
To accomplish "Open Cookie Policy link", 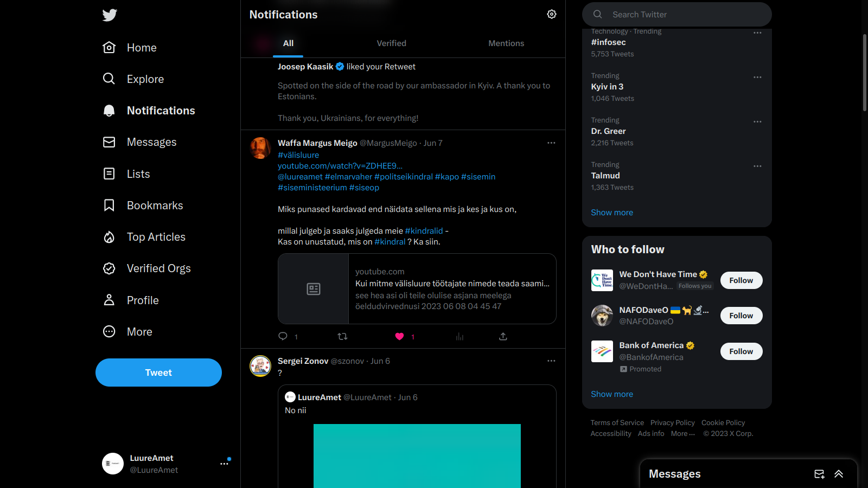I will [723, 423].
